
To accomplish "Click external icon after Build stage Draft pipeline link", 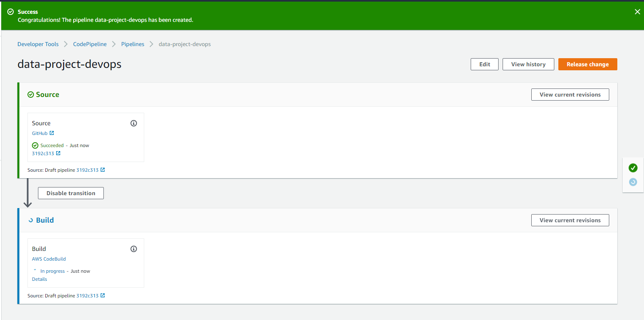I will pos(103,295).
